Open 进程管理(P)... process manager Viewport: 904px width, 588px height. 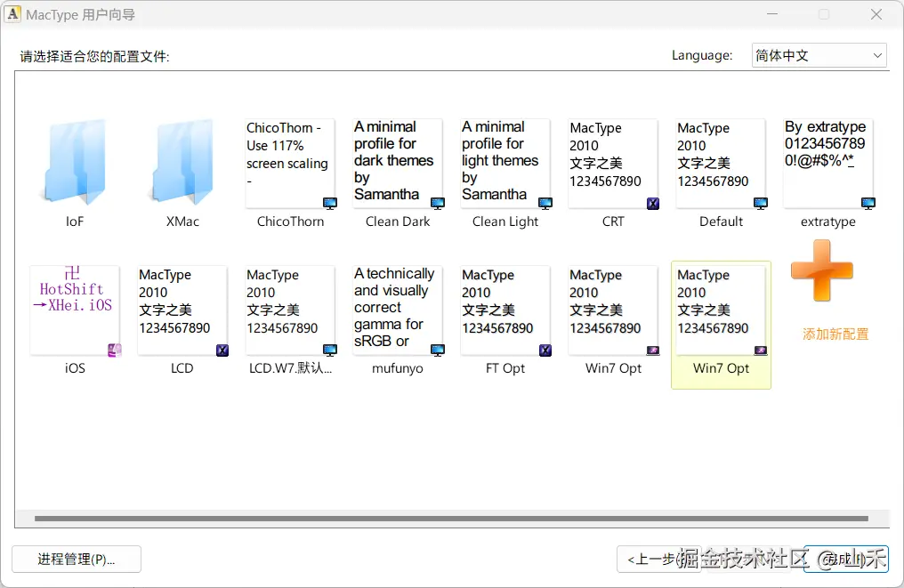[x=77, y=560]
